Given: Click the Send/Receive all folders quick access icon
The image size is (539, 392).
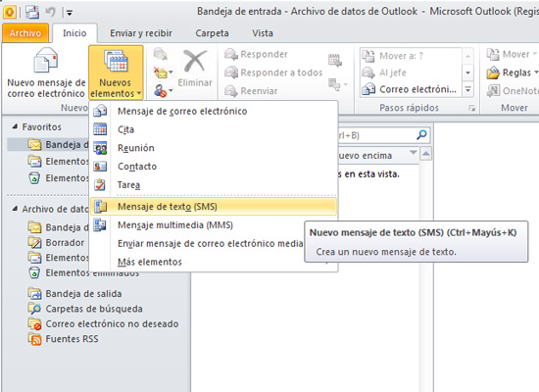Looking at the screenshot, I should coord(32,13).
